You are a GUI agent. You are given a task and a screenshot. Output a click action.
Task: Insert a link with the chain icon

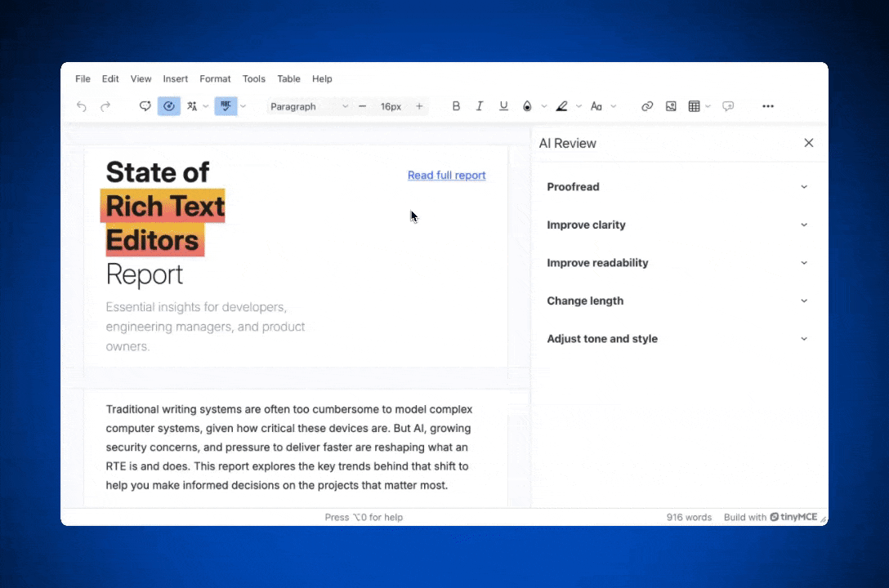click(x=647, y=106)
